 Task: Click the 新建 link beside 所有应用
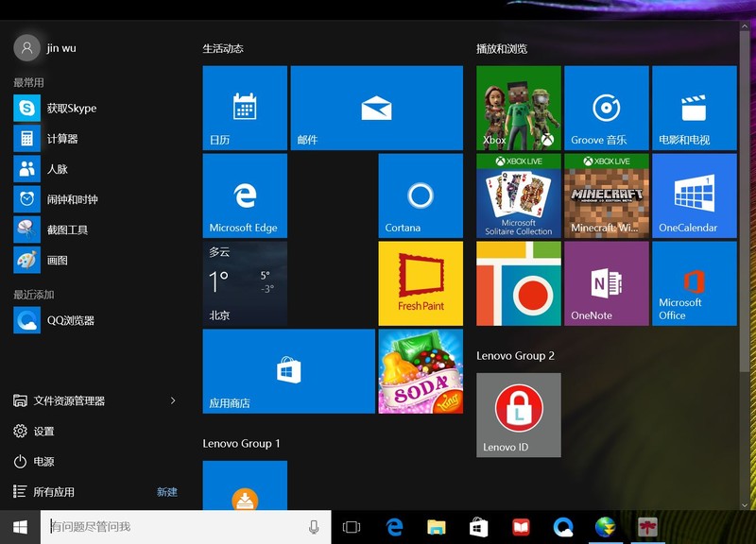167,492
